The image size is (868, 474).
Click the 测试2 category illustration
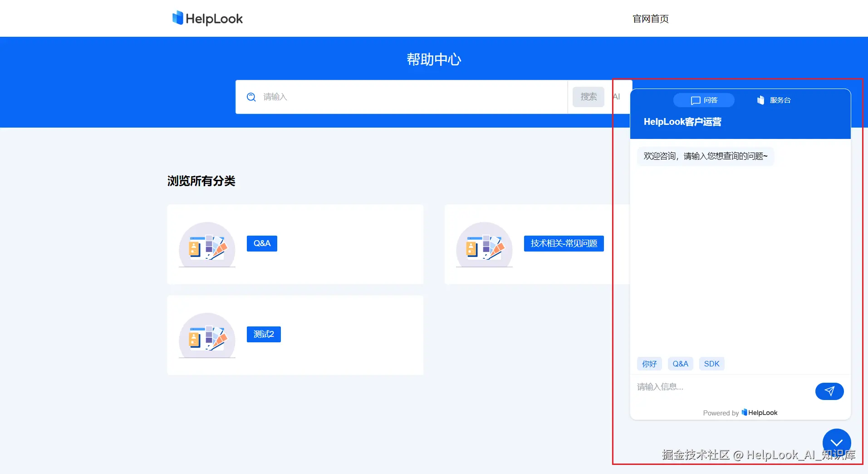click(x=207, y=336)
